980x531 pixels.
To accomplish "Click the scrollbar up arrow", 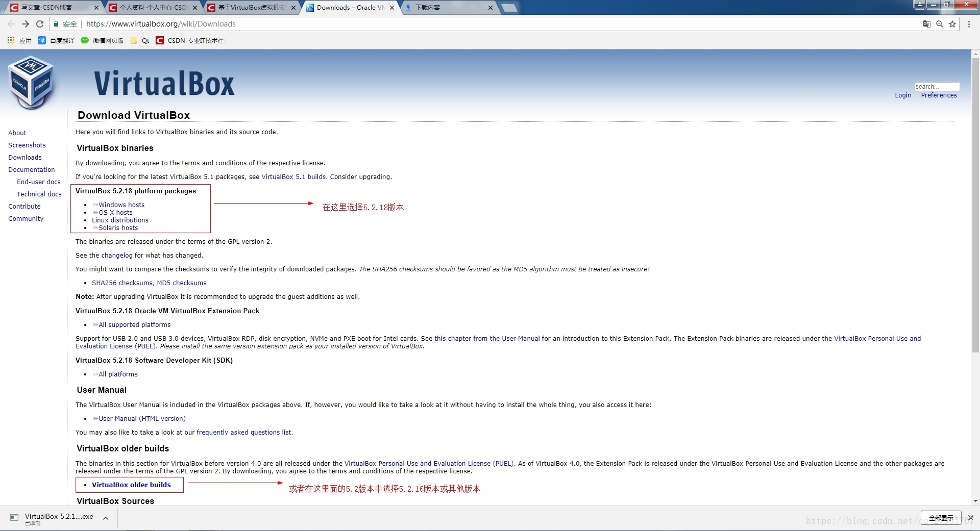I will [x=975, y=53].
